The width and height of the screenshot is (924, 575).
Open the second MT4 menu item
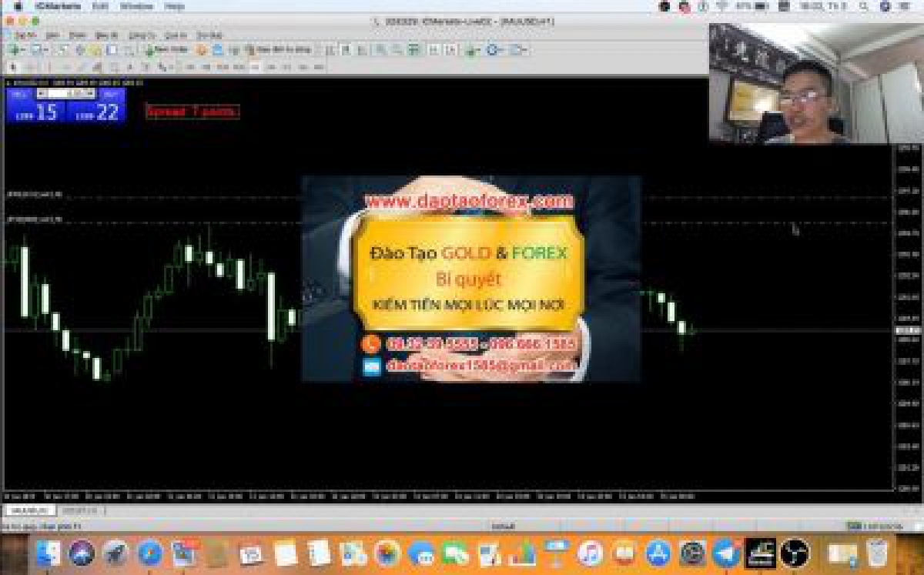[x=52, y=35]
